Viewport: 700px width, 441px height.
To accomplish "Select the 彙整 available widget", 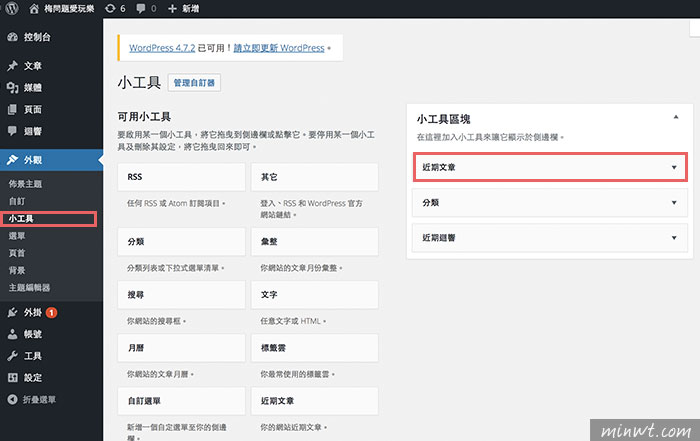I will pos(315,241).
